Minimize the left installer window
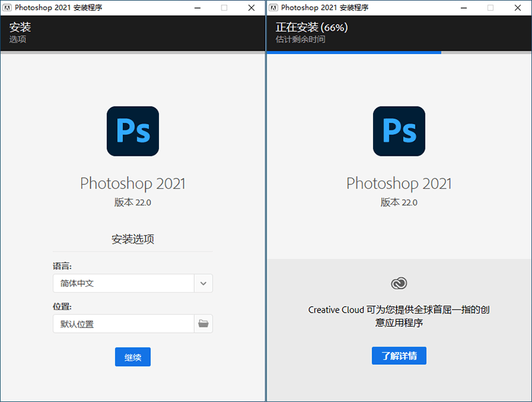532x402 pixels. click(x=198, y=8)
